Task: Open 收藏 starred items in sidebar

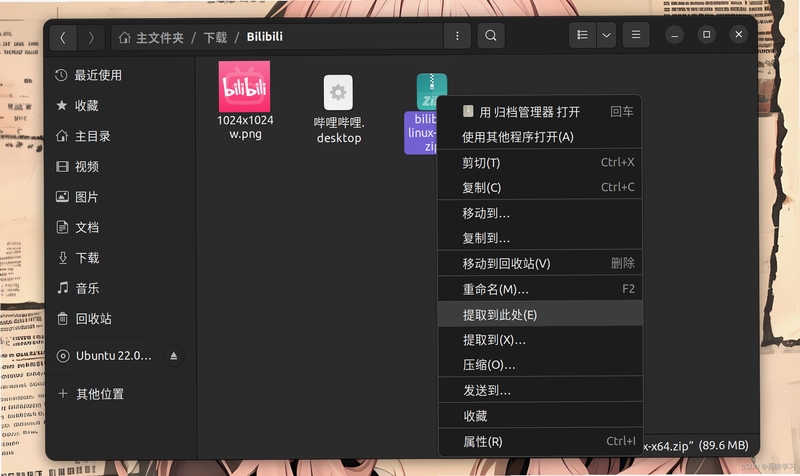Action: (121, 106)
